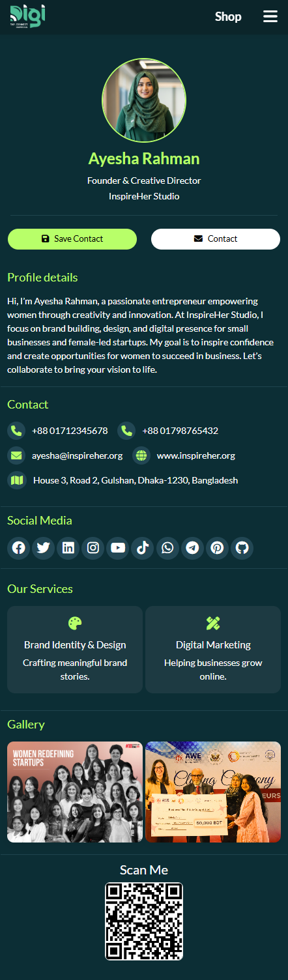Go to the Shop menu item
288x980 pixels.
click(228, 16)
